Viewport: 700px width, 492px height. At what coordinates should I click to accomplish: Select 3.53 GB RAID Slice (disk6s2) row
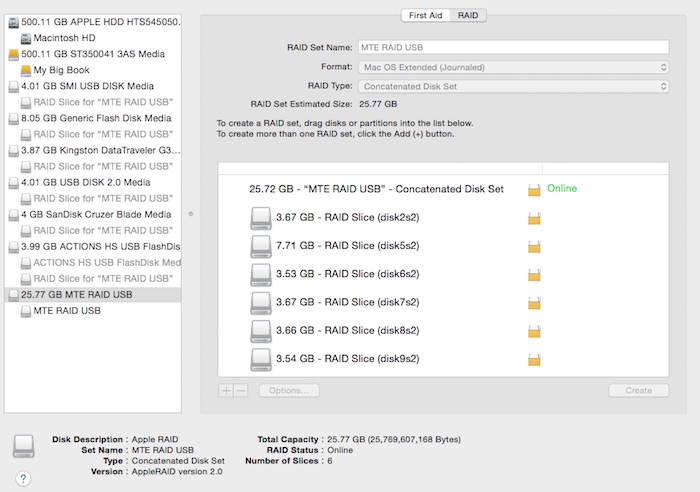443,274
